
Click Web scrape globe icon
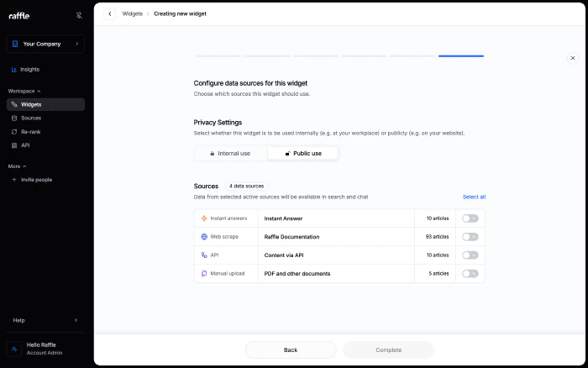pyautogui.click(x=204, y=237)
